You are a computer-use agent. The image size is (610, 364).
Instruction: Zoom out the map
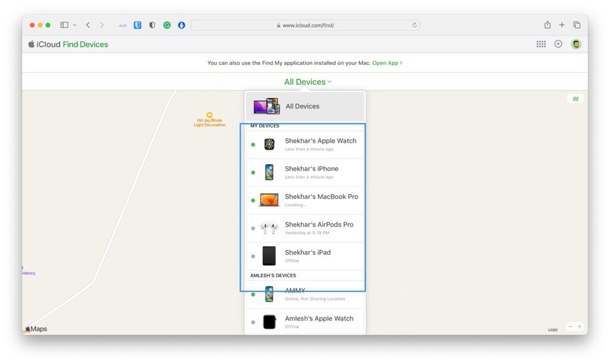(x=570, y=326)
